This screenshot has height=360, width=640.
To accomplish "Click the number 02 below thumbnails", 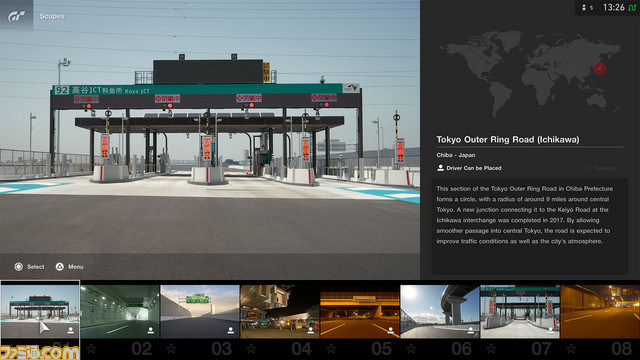I will pos(142,349).
